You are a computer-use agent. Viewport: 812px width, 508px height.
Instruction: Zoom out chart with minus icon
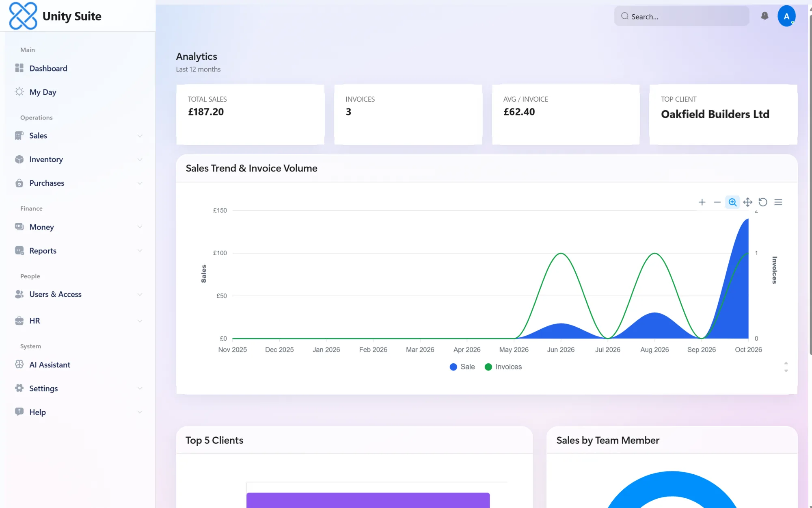pyautogui.click(x=717, y=202)
